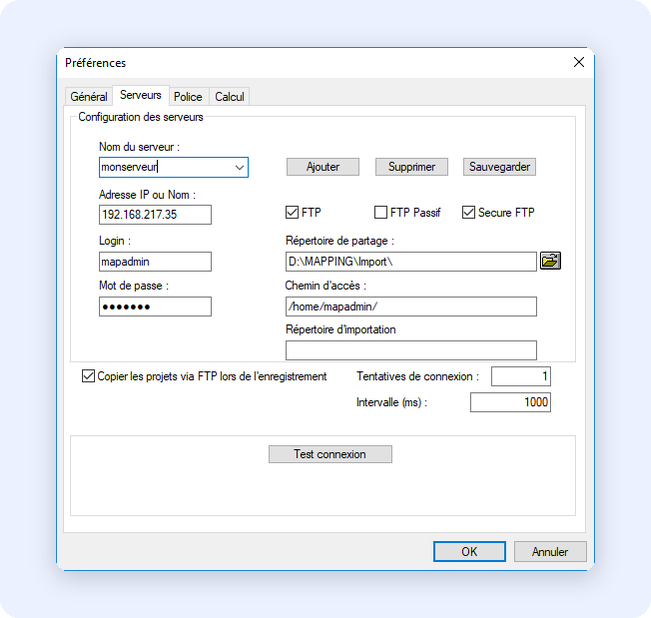
Task: Cancel with the Annuler button
Action: pos(550,552)
